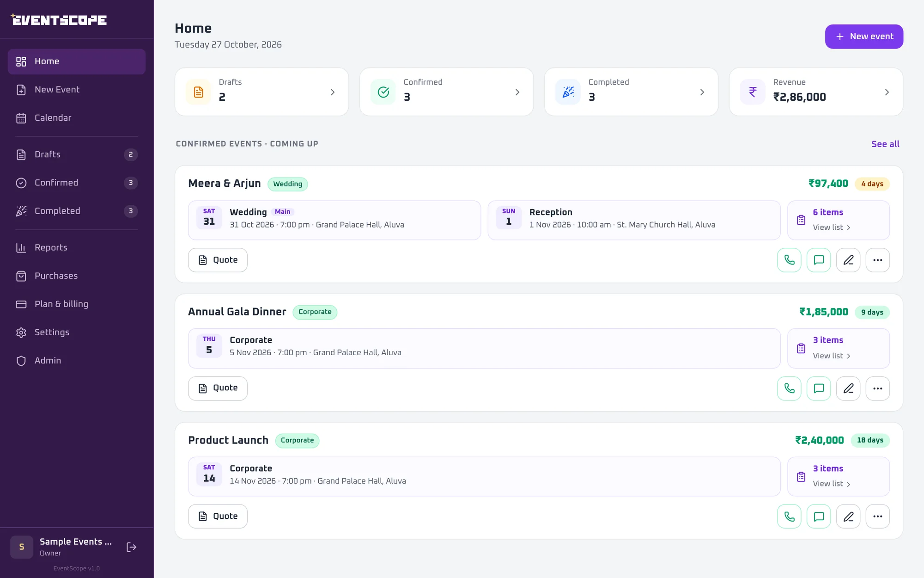Open Quote for Meera & Arjun
Viewport: 924px width, 578px height.
218,260
